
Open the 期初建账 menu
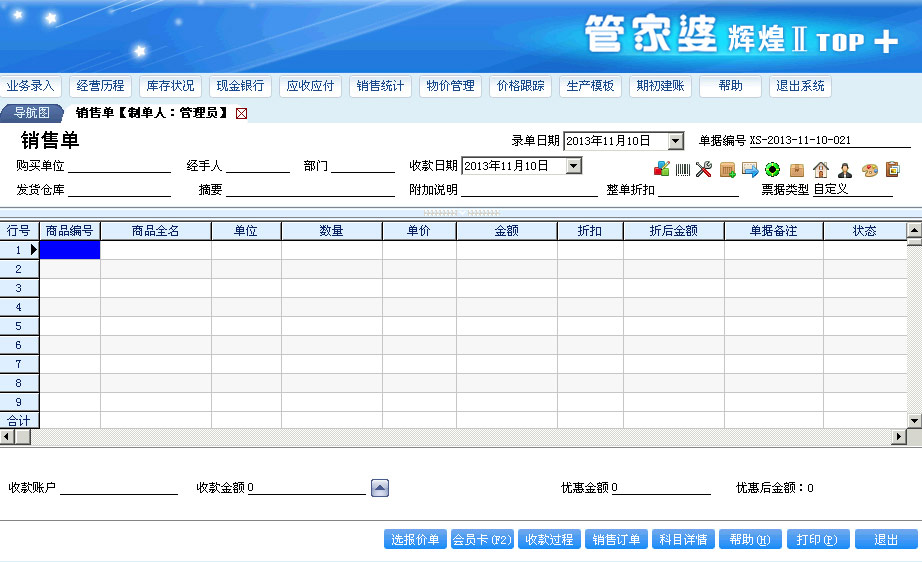[660, 86]
